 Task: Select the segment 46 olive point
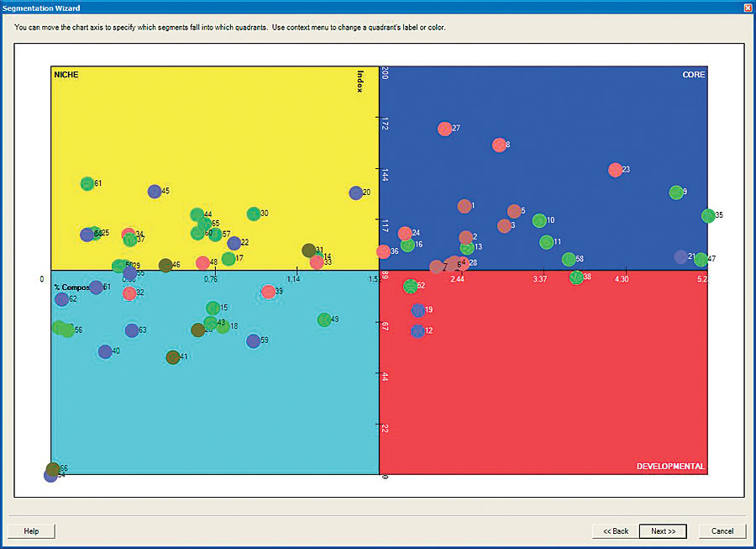click(165, 266)
